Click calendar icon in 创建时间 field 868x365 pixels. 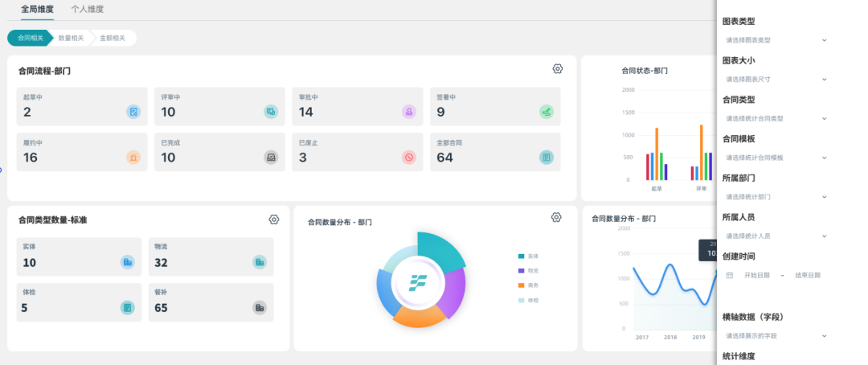(730, 275)
